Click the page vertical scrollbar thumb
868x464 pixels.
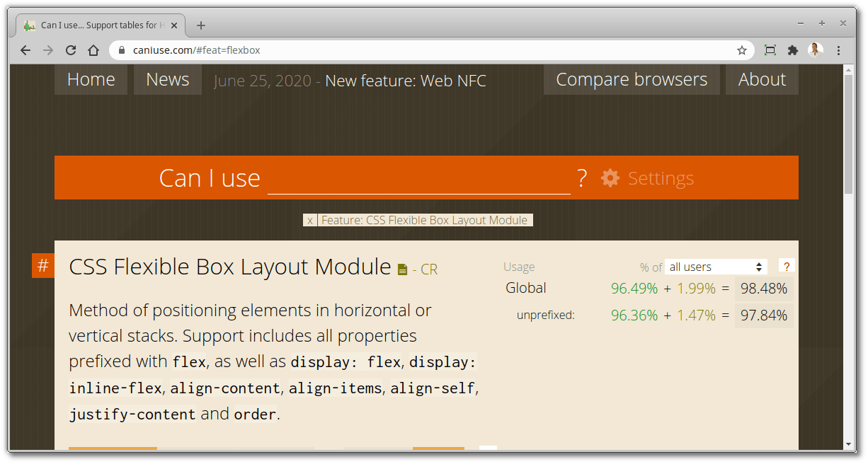point(849,134)
